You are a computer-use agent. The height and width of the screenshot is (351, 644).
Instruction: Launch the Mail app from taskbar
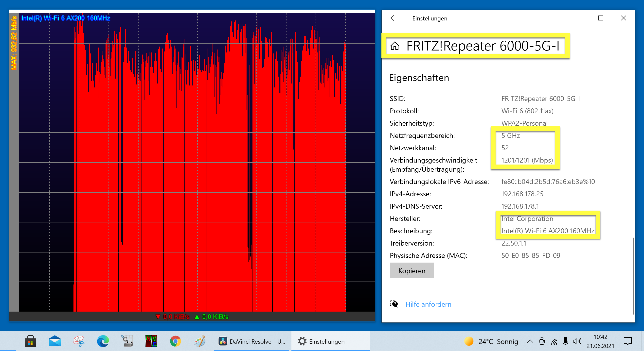click(54, 341)
